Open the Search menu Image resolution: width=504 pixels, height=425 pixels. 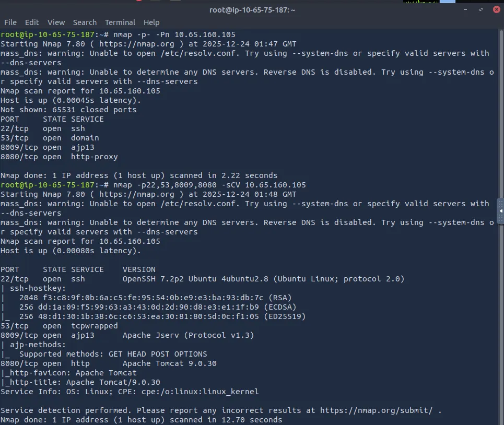[x=85, y=22]
